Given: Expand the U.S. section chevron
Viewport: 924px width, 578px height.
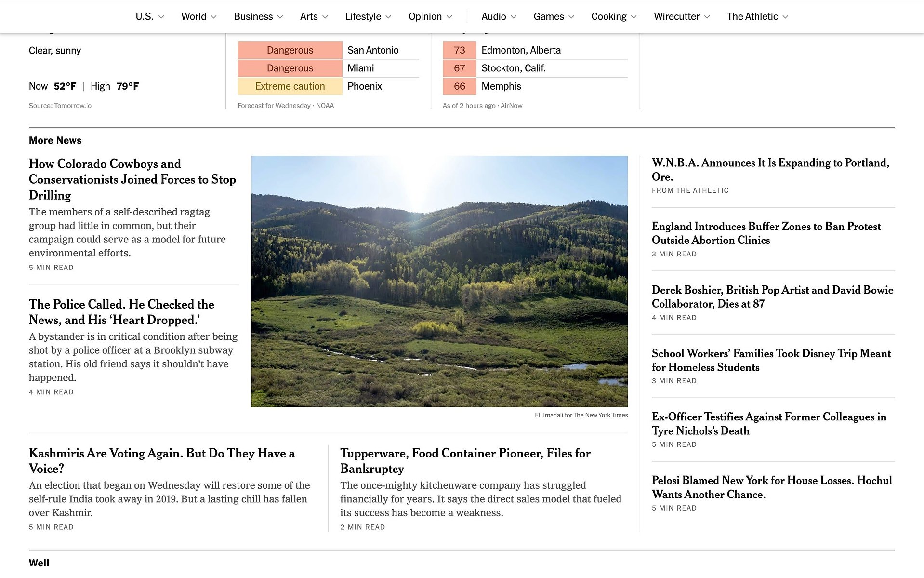Looking at the screenshot, I should point(161,17).
